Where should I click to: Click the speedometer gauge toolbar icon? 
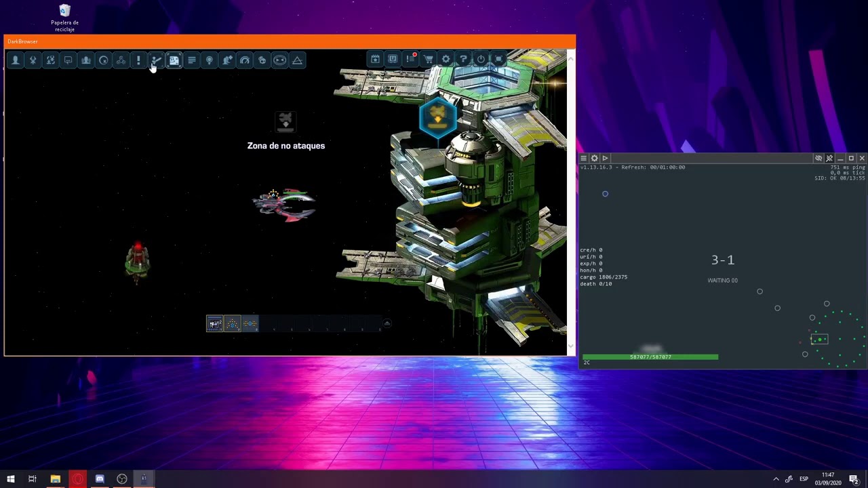(x=244, y=60)
